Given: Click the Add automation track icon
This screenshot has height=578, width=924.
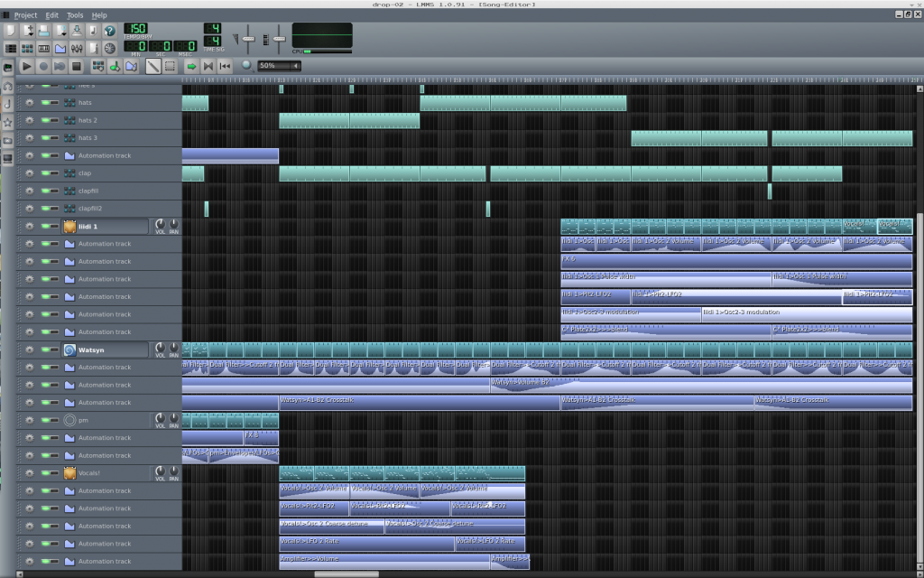Looking at the screenshot, I should (133, 66).
